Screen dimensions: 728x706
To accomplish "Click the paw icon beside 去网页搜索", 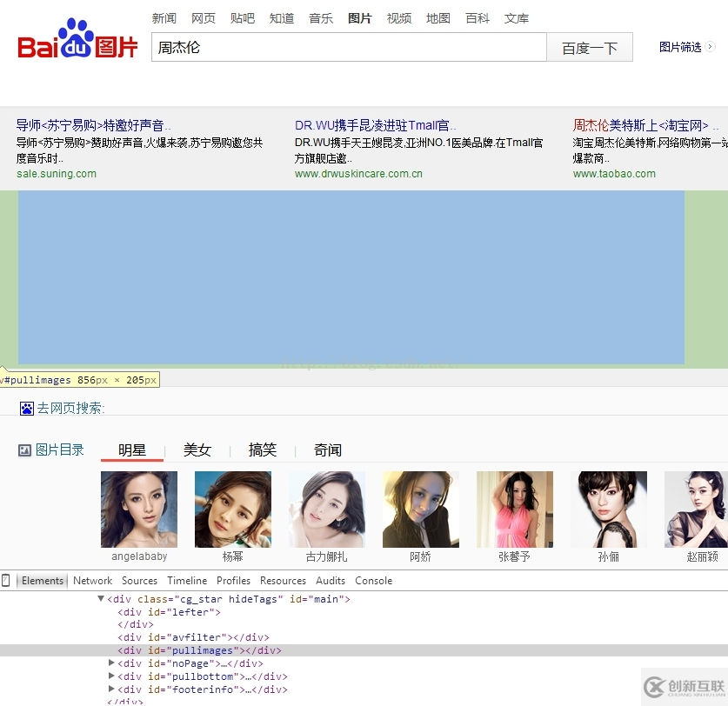I will (26, 409).
